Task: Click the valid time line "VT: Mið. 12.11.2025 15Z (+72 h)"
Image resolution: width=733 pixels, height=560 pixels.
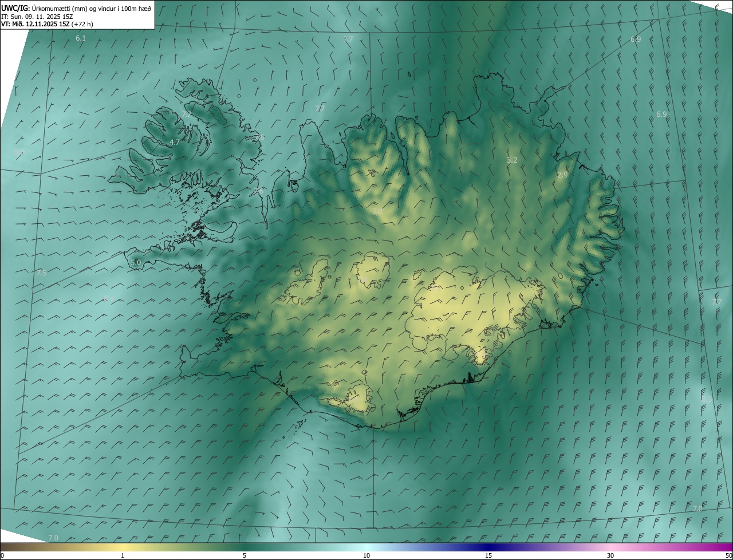Action: [x=47, y=24]
